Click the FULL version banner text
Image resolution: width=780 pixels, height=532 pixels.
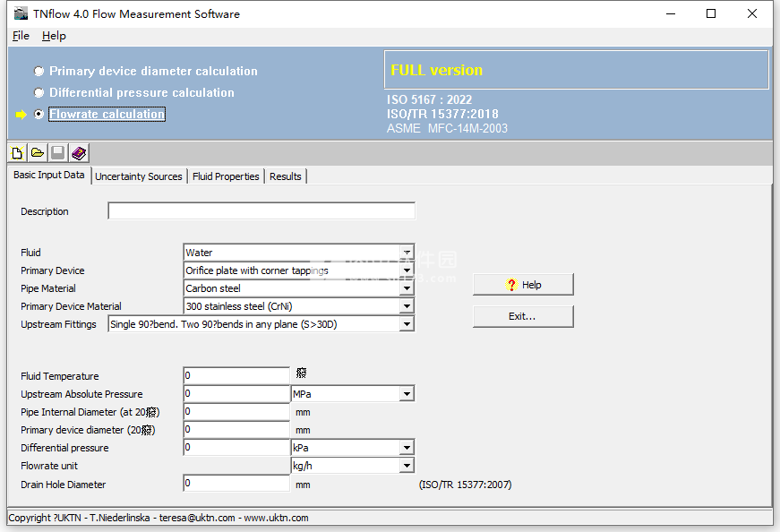point(437,70)
